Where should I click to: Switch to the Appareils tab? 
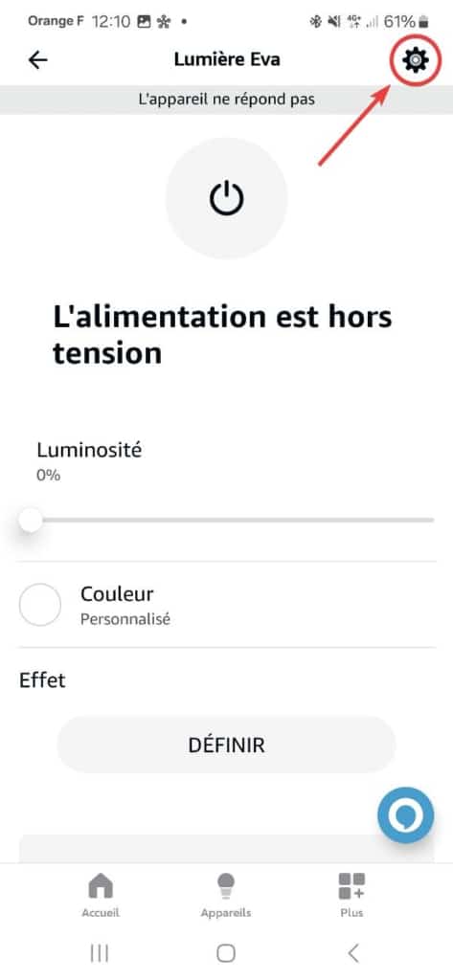click(226, 895)
